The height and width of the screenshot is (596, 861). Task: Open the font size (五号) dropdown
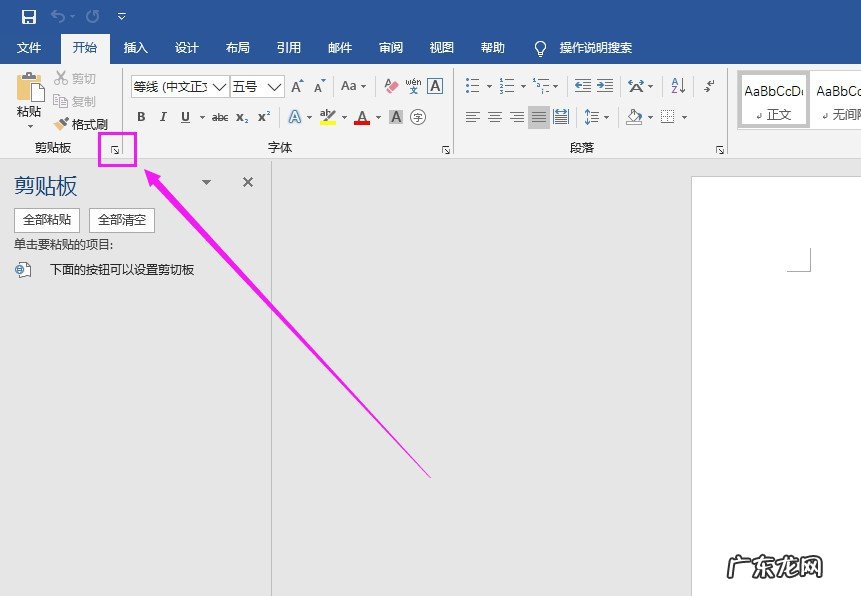(x=274, y=87)
